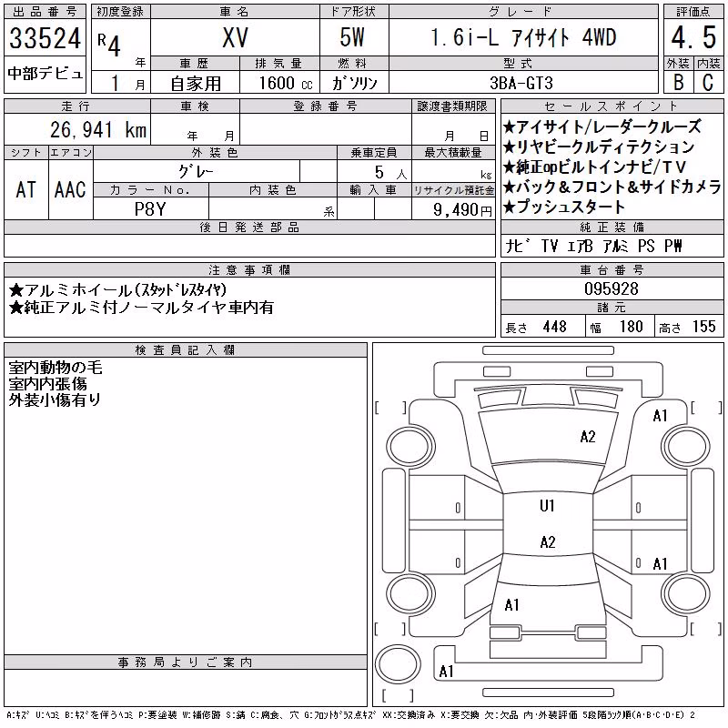Viewport: 728px width, 728px height.
Task: Click the 後日発送部品 header
Action: click(249, 227)
